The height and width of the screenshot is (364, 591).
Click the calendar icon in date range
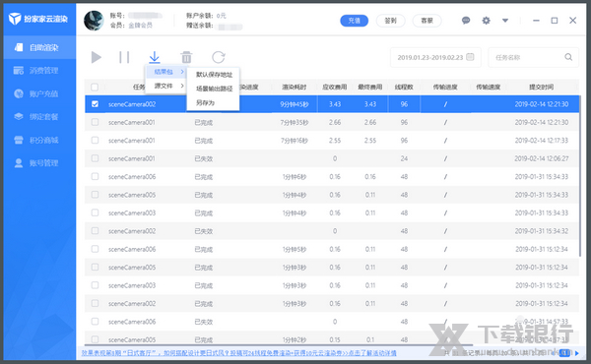470,57
